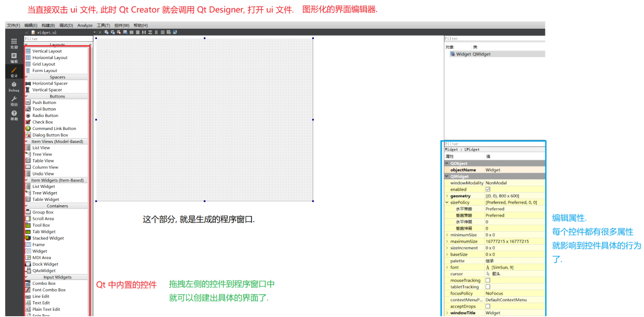Click the Edit Tab Order toolbar icon
644x317 pixels.
(125, 32)
